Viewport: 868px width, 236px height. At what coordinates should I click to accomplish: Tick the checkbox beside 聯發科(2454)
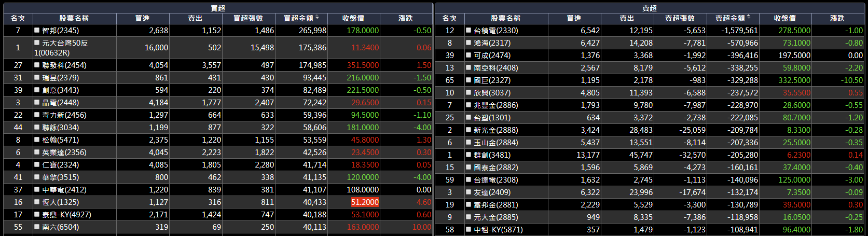pyautogui.click(x=37, y=65)
